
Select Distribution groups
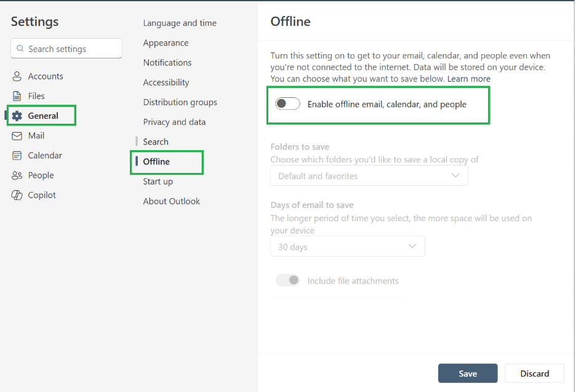tap(180, 102)
